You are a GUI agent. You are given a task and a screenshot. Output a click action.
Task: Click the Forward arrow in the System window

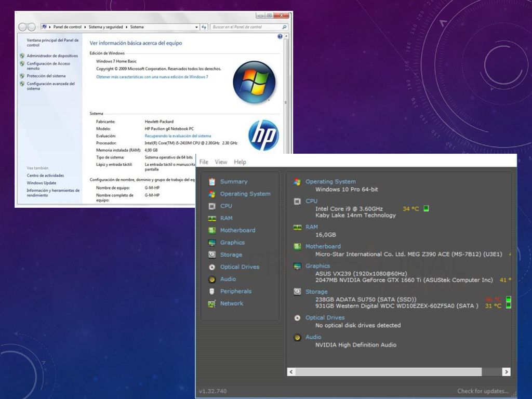(32, 27)
